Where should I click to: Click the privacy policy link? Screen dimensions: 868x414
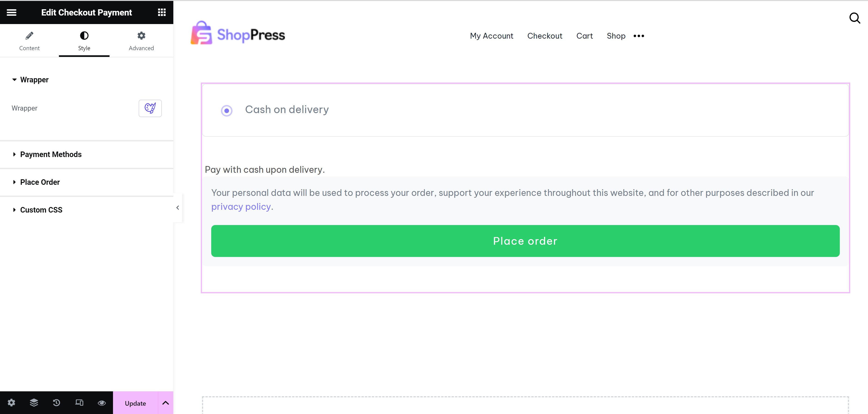[241, 207]
